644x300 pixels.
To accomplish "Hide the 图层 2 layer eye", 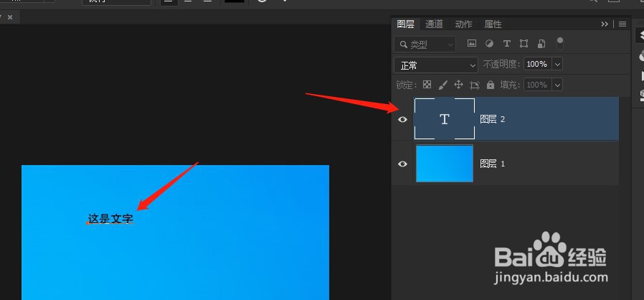I will coord(403,119).
